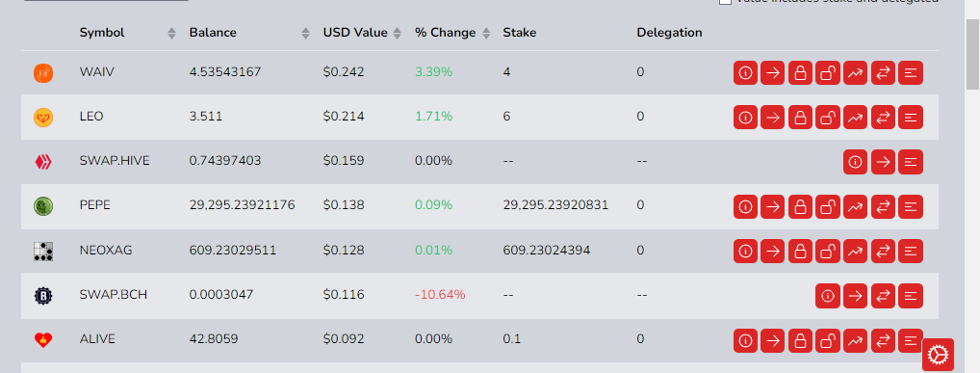Image resolution: width=980 pixels, height=373 pixels.
Task: Swap PEPE via the two-arrows icon
Action: tap(883, 206)
